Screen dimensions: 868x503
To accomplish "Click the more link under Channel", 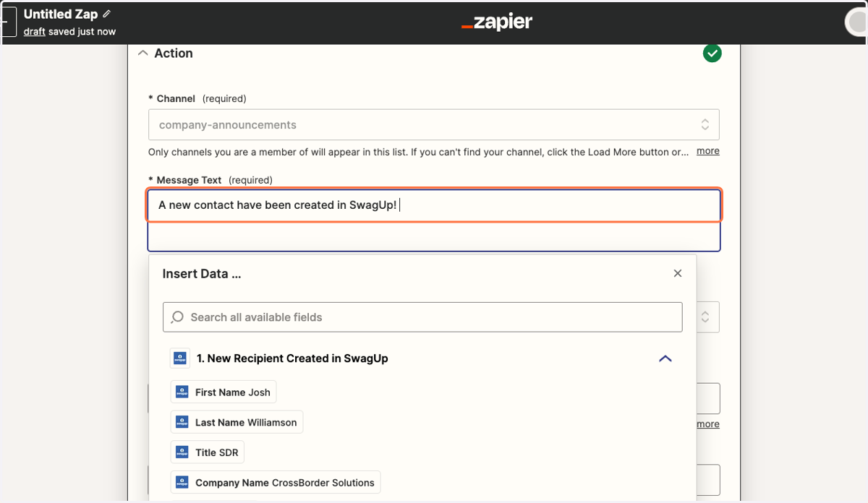I will tap(708, 151).
